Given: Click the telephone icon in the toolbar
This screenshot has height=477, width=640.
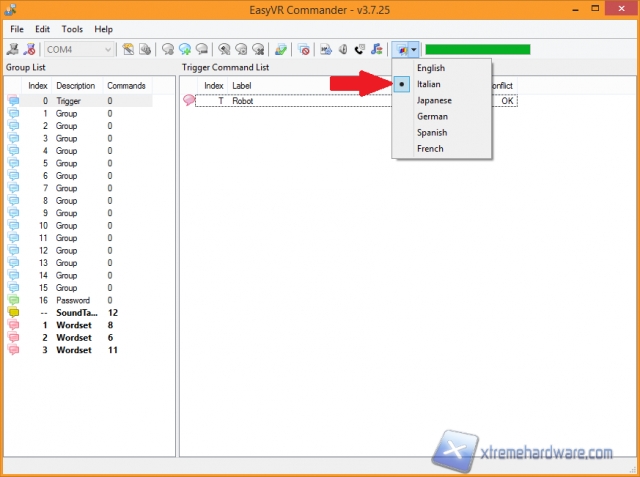Looking at the screenshot, I should pos(359,49).
